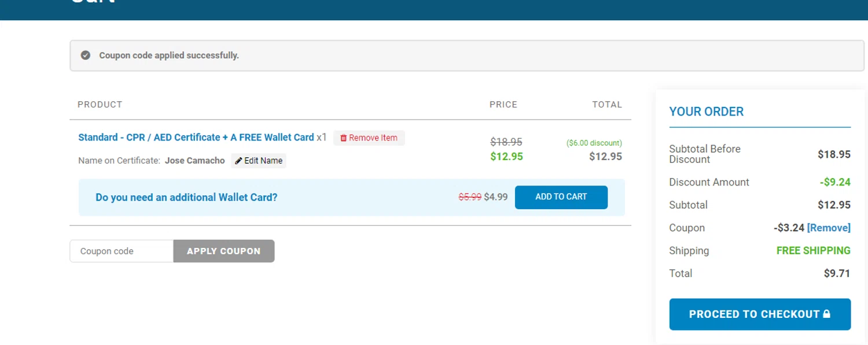The width and height of the screenshot is (868, 345).
Task: Click the green FREE SHIPPING label
Action: coord(813,251)
